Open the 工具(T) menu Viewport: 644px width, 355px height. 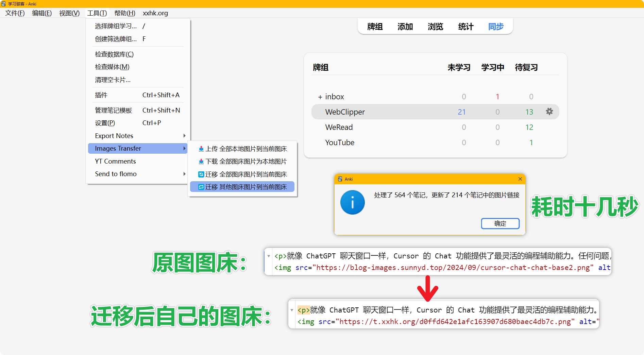(97, 13)
